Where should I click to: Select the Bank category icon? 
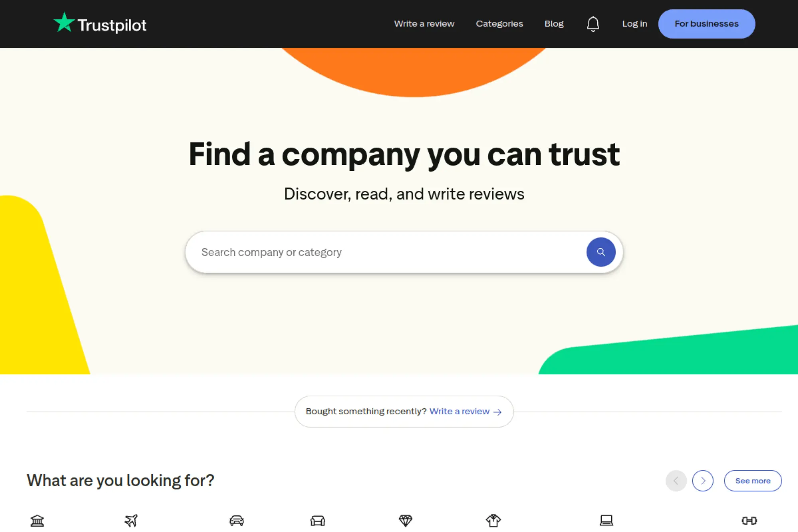coord(38,521)
